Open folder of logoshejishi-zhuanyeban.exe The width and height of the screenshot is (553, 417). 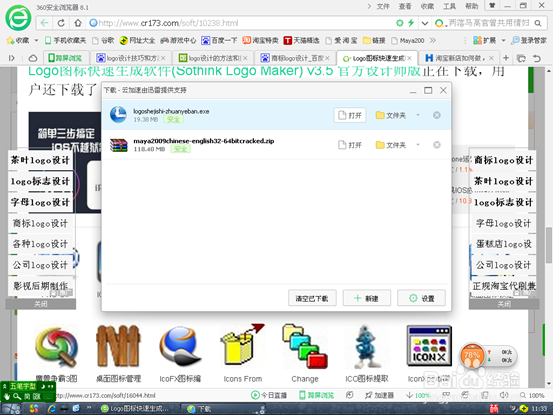(x=391, y=115)
